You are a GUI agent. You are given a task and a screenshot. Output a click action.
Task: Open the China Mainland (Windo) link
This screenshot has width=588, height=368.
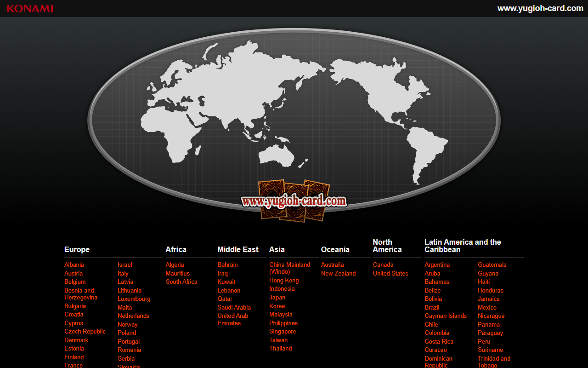tap(290, 268)
